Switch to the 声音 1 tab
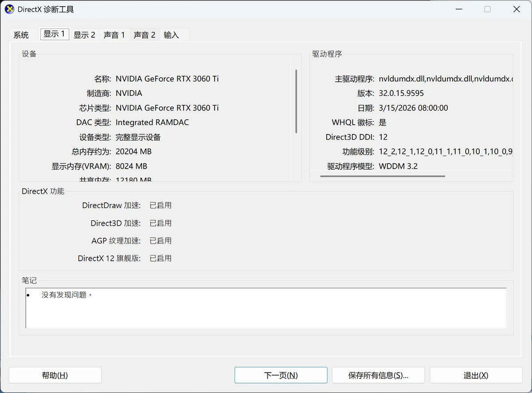Image resolution: width=532 pixels, height=393 pixels. [x=114, y=35]
